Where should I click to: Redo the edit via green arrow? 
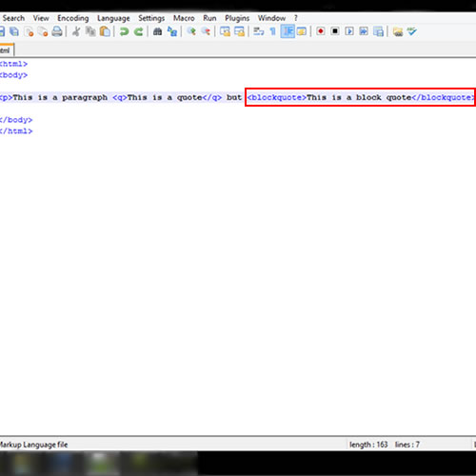(x=138, y=31)
